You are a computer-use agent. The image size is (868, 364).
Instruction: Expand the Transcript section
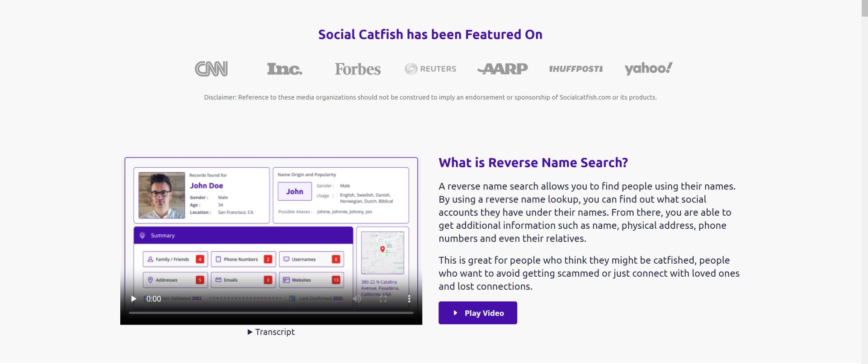coord(271,332)
